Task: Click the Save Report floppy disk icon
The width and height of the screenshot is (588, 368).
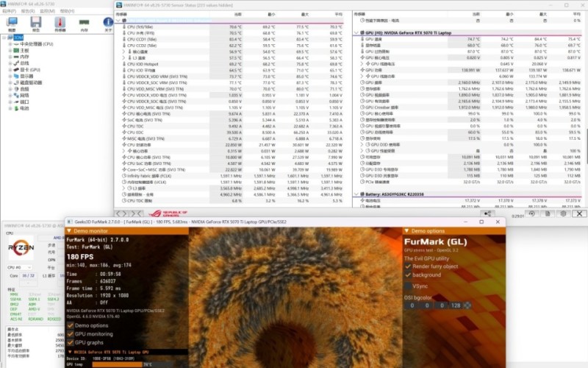Action: (x=36, y=23)
